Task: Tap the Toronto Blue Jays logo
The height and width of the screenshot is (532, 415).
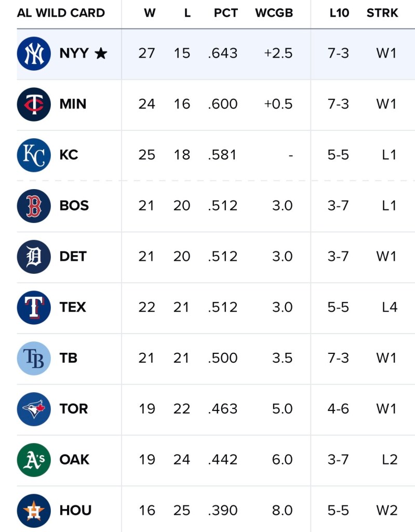Action: [x=34, y=409]
